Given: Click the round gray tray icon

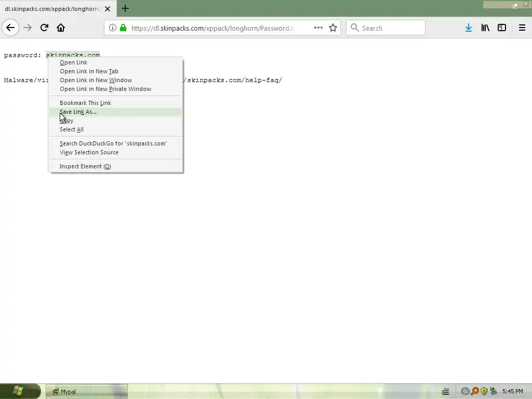Looking at the screenshot, I should pyautogui.click(x=465, y=391).
